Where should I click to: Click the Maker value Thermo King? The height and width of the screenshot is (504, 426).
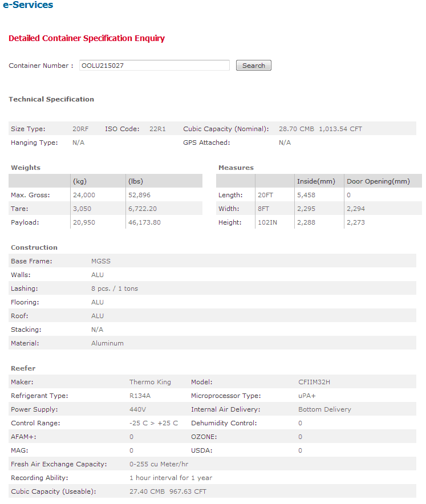point(150,382)
